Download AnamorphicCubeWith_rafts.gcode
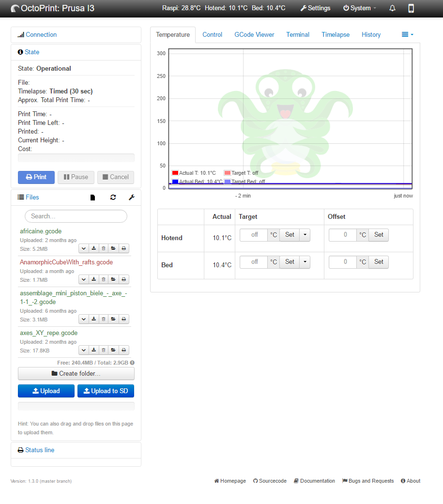 click(x=93, y=279)
